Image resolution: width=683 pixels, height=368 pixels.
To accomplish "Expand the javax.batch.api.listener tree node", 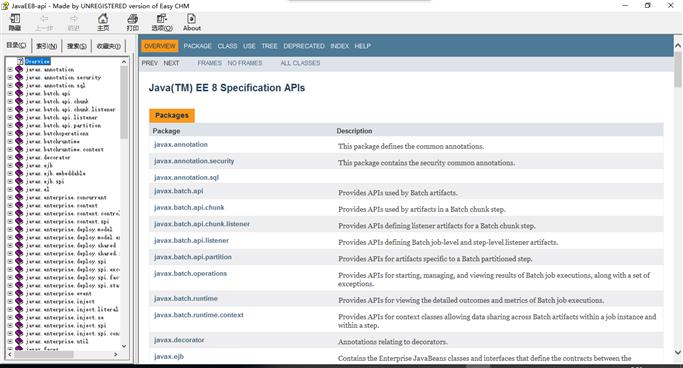I will pyautogui.click(x=10, y=117).
